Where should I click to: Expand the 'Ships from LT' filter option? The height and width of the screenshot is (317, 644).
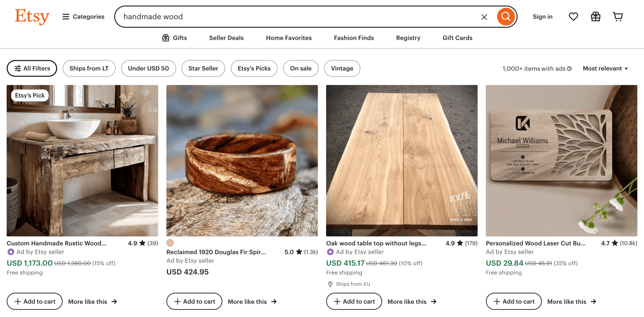tap(89, 68)
